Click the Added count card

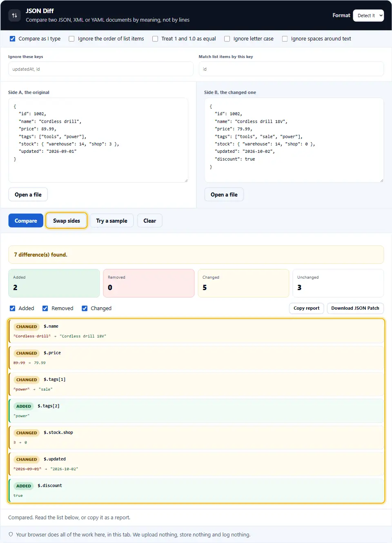click(x=54, y=283)
